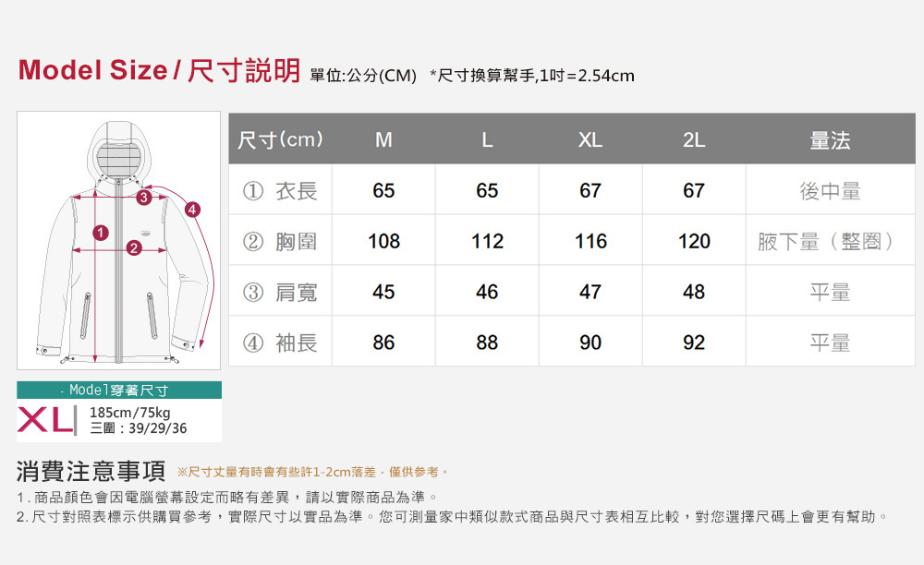924x565 pixels.
Task: Click the 袖長 value 88
Action: point(487,342)
